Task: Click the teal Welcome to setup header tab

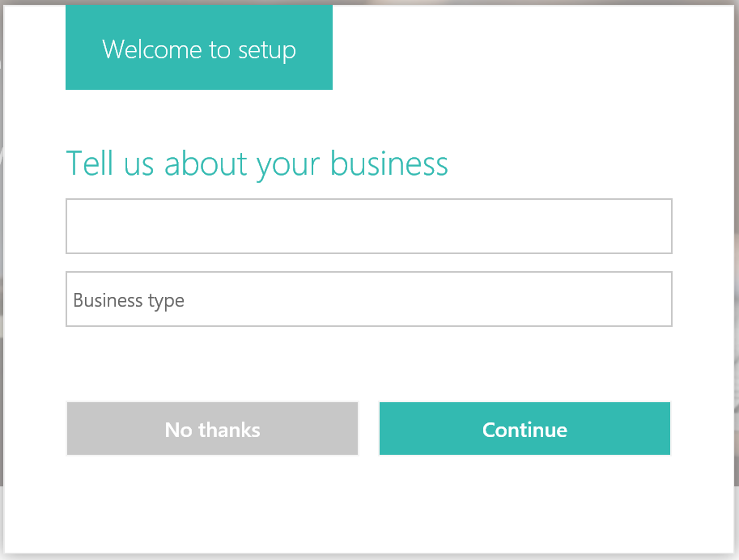Action: 199,50
